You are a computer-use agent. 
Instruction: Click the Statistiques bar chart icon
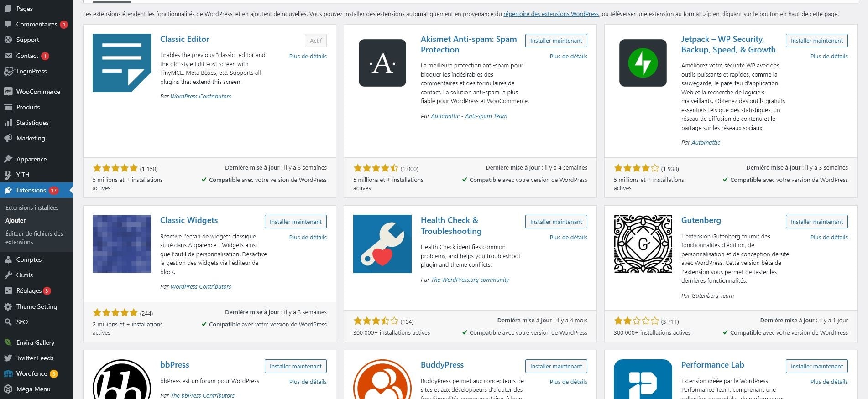pyautogui.click(x=8, y=123)
